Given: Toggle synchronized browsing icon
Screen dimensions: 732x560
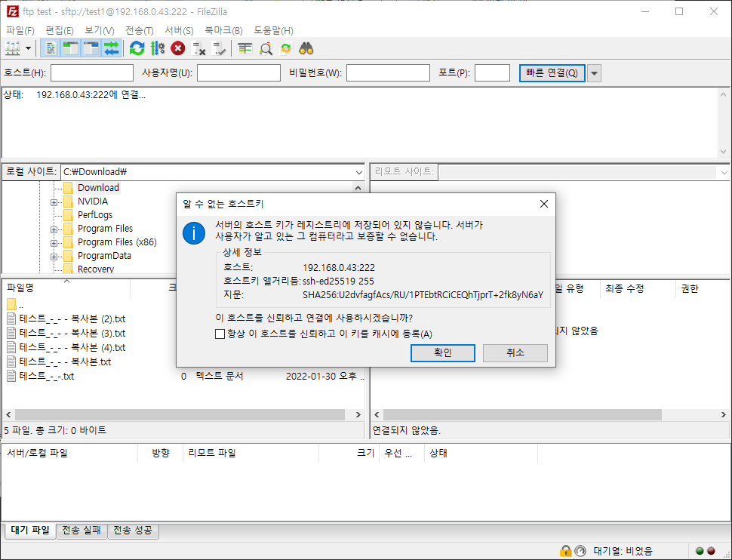Looking at the screenshot, I should (286, 48).
